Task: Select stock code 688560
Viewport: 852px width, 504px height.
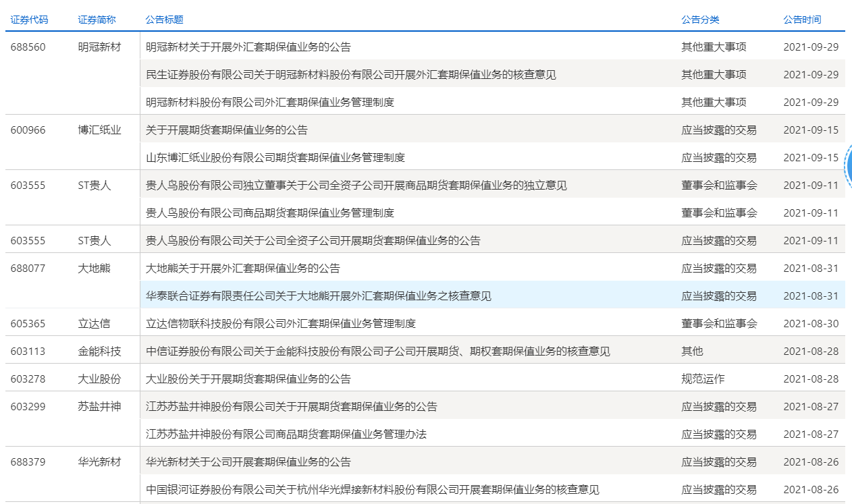Action: [28, 47]
